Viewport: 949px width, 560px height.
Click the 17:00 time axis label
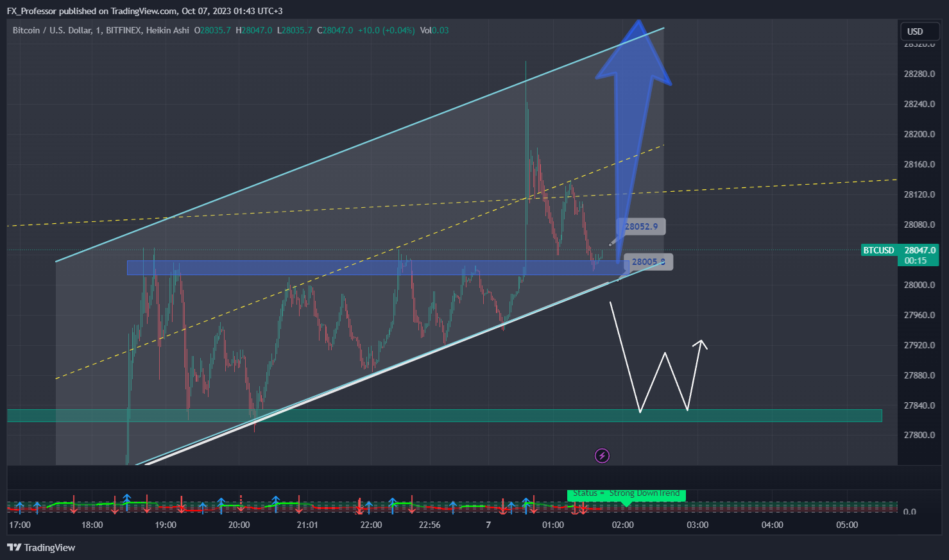click(20, 525)
